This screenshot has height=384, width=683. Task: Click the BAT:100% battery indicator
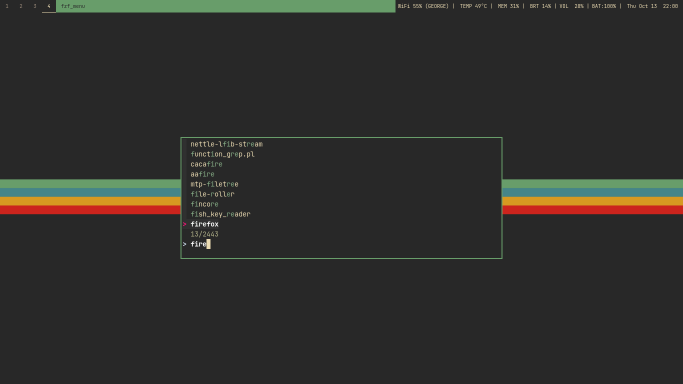(604, 6)
